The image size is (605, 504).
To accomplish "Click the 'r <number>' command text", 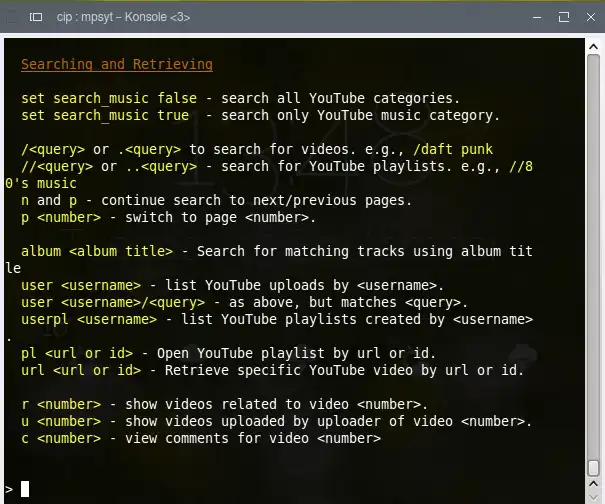I will 61,404.
